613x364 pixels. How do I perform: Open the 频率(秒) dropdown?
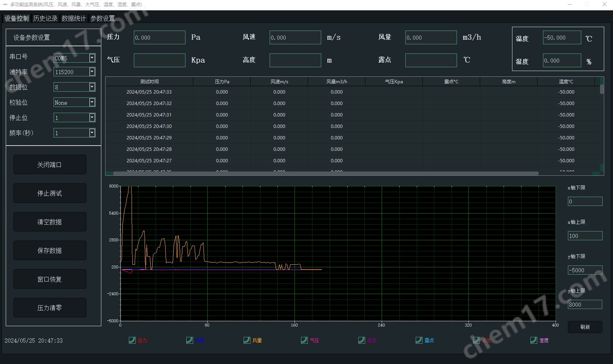point(92,133)
